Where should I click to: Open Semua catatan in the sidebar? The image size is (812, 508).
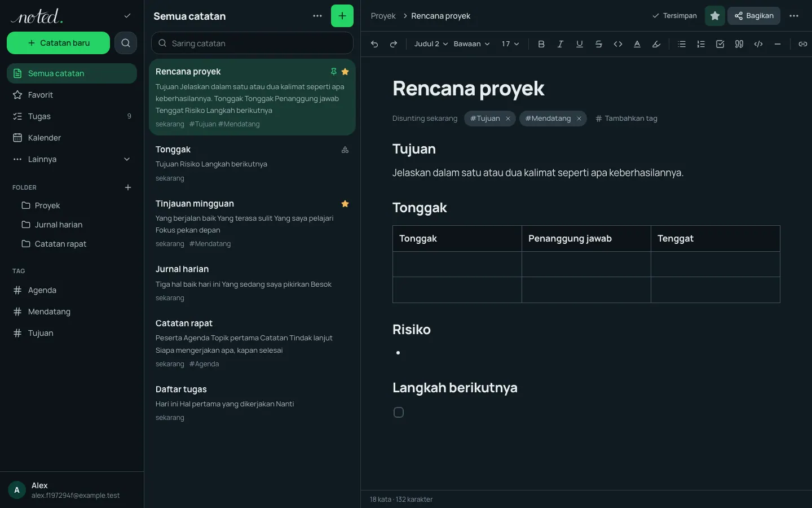[x=72, y=73]
